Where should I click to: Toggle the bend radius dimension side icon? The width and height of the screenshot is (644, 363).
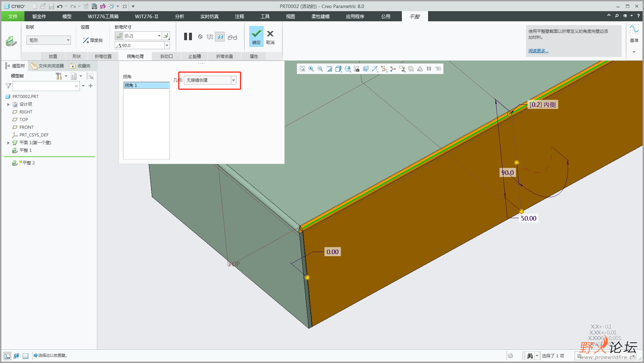[x=119, y=36]
